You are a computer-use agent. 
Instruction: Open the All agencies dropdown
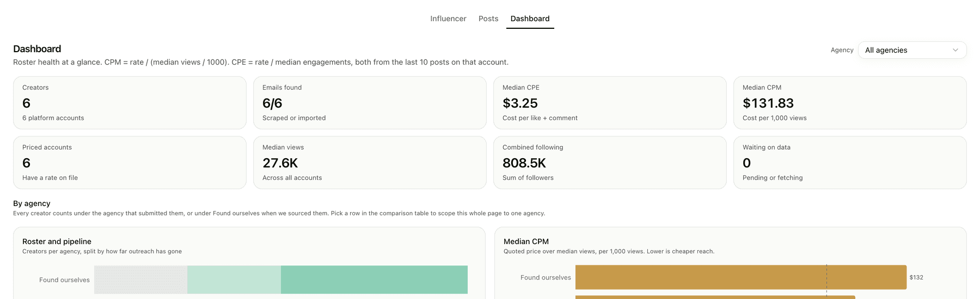[912, 50]
